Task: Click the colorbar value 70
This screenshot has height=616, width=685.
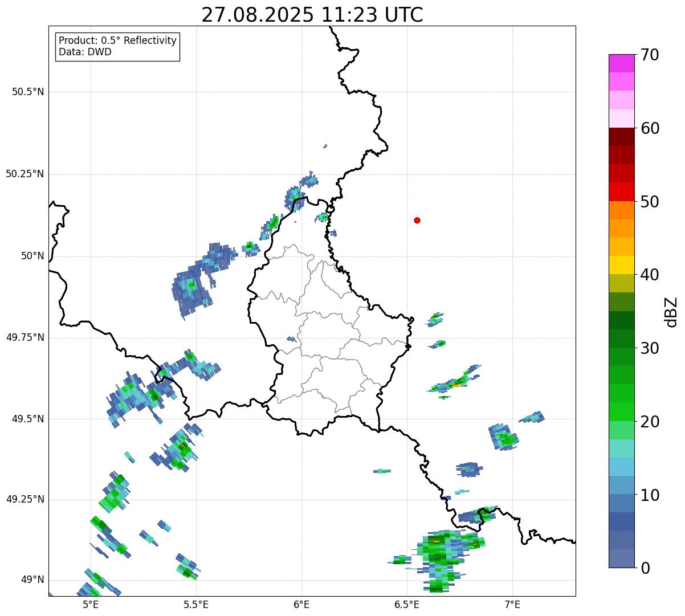Action: coord(650,55)
